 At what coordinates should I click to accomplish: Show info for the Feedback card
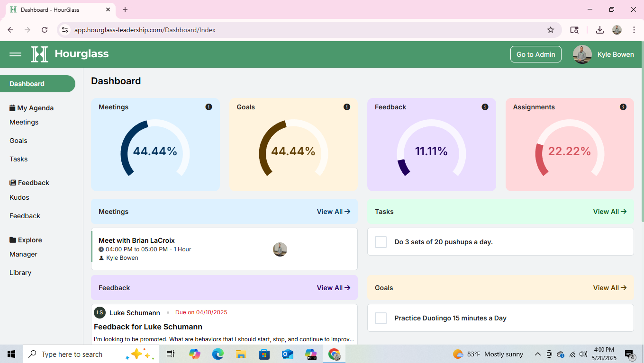[x=485, y=107]
